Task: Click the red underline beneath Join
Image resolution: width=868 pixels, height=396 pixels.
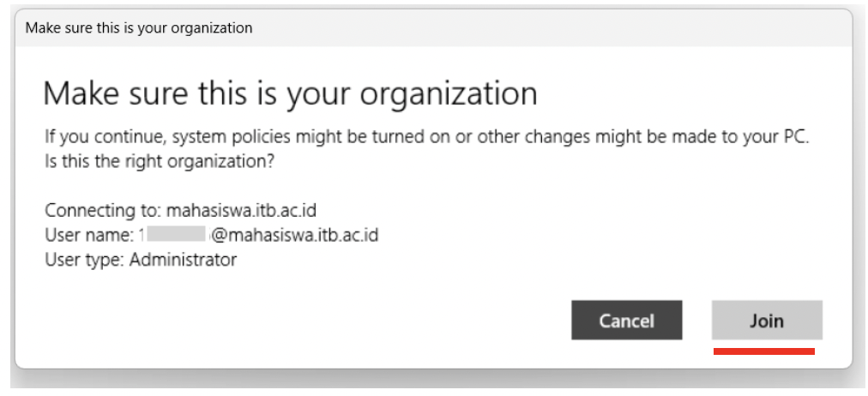Action: pos(764,351)
